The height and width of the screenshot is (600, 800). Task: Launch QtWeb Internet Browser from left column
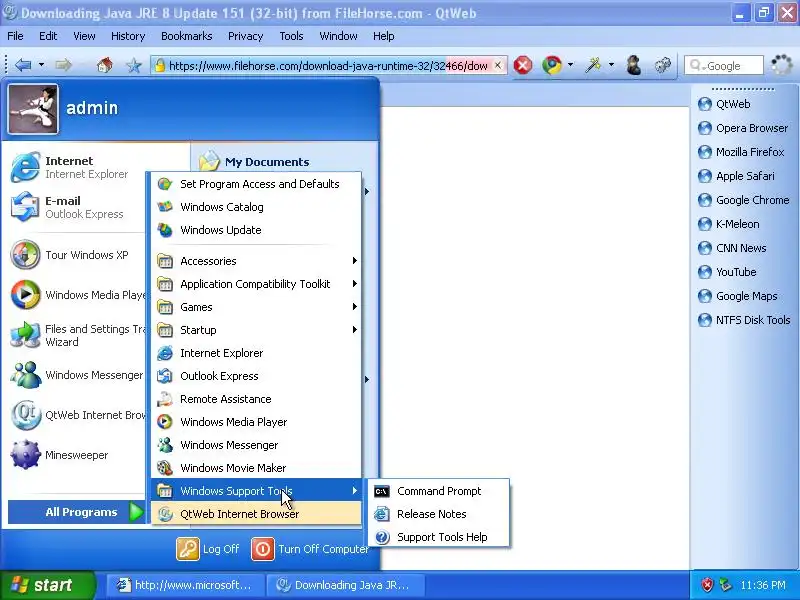(77, 415)
